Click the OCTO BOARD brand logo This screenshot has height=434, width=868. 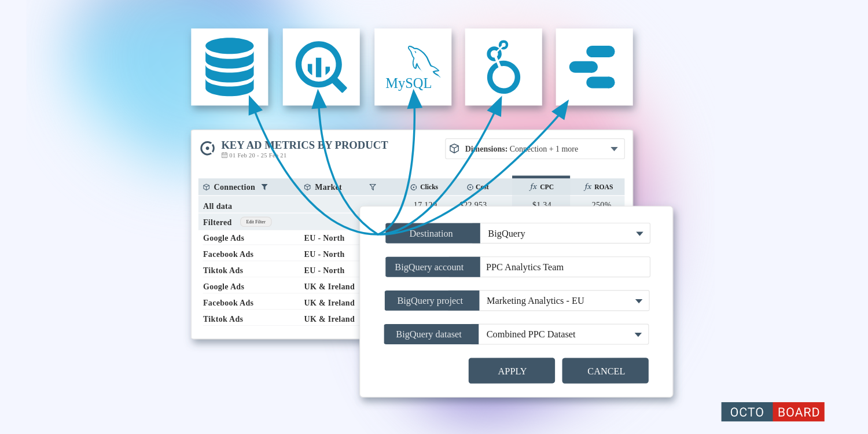point(773,412)
